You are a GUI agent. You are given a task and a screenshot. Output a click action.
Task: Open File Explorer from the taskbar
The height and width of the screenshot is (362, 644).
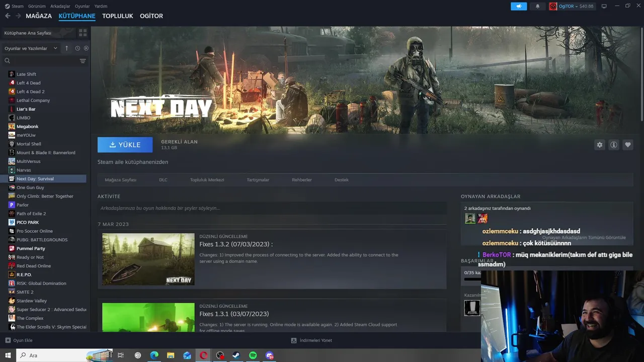[x=171, y=355]
